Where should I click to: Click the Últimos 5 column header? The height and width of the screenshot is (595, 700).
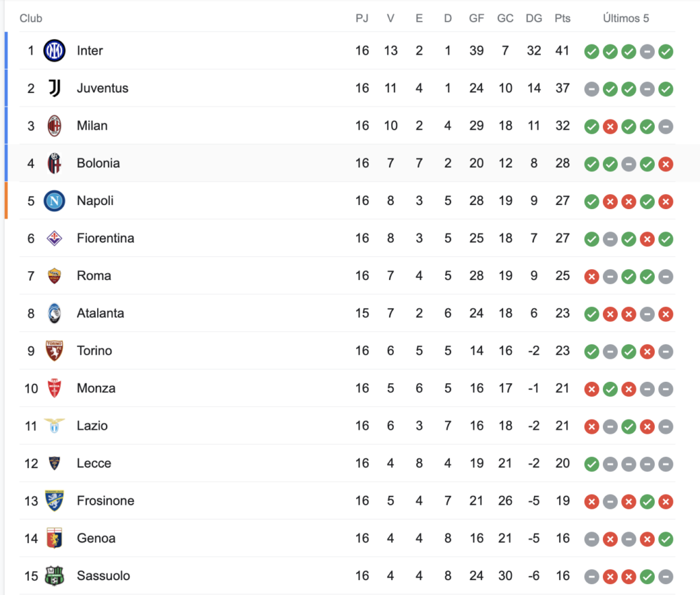[x=626, y=18]
